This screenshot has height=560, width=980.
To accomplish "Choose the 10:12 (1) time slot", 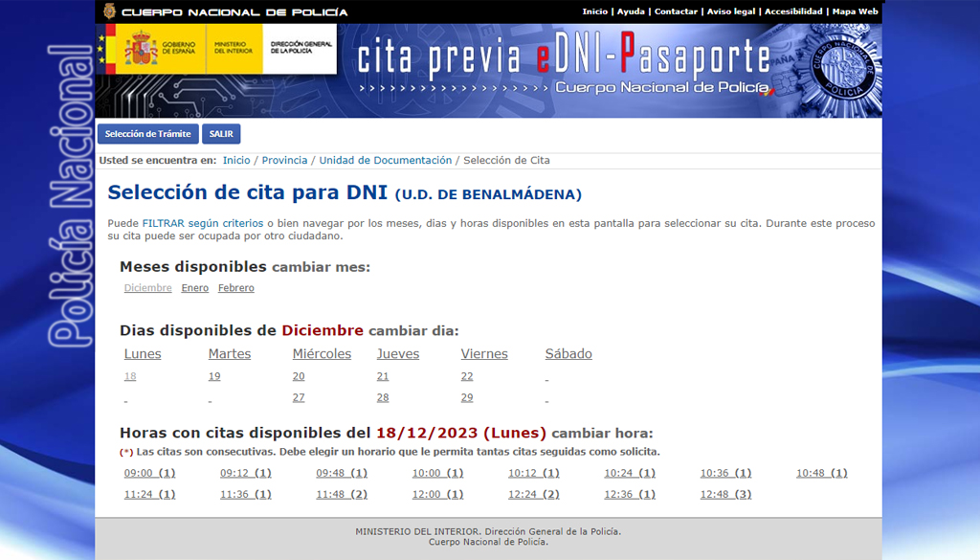I will [534, 473].
